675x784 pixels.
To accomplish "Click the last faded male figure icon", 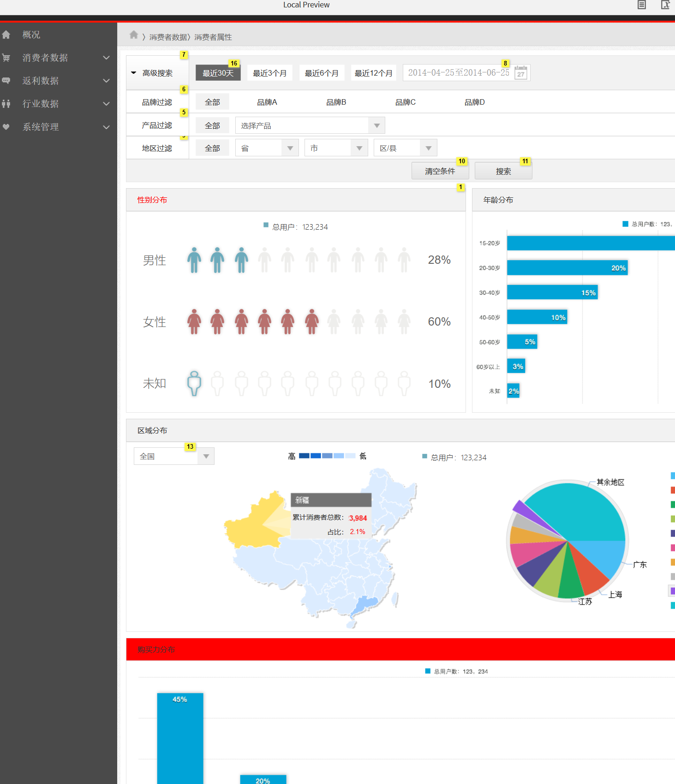I will [x=404, y=260].
